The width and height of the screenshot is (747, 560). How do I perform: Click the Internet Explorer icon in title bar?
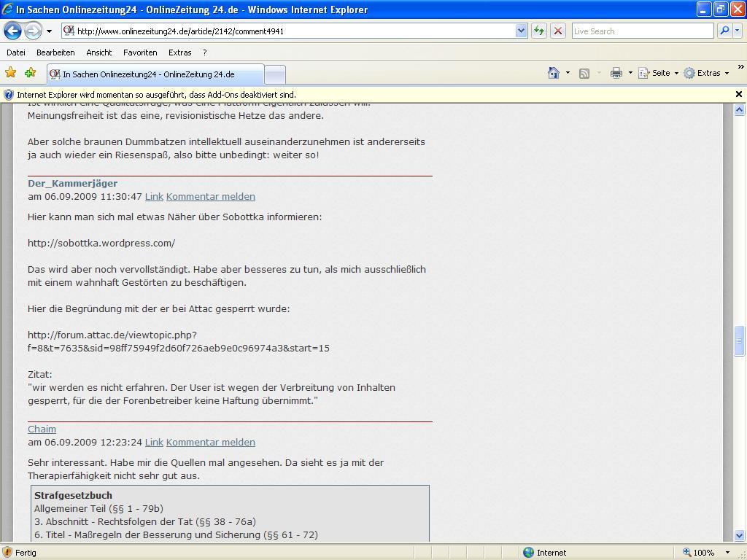7,9
